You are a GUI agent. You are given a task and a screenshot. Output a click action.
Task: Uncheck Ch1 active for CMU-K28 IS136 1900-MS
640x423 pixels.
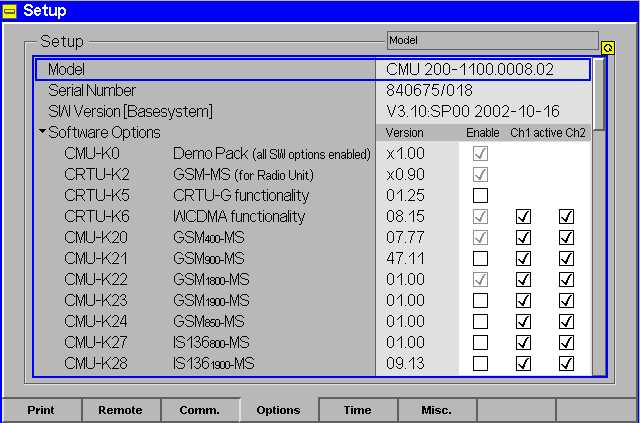[523, 363]
